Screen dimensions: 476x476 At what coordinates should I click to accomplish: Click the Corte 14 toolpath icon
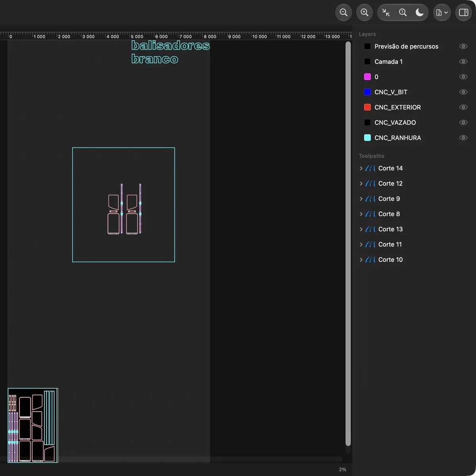tap(370, 168)
